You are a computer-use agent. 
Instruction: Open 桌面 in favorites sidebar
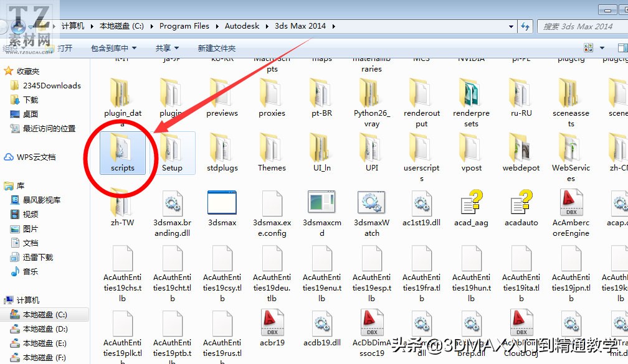pyautogui.click(x=24, y=114)
